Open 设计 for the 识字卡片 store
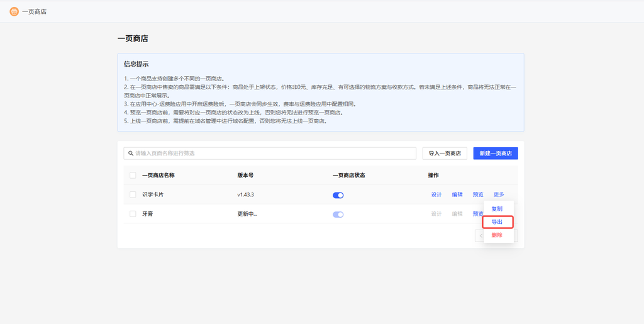644x324 pixels. click(436, 194)
